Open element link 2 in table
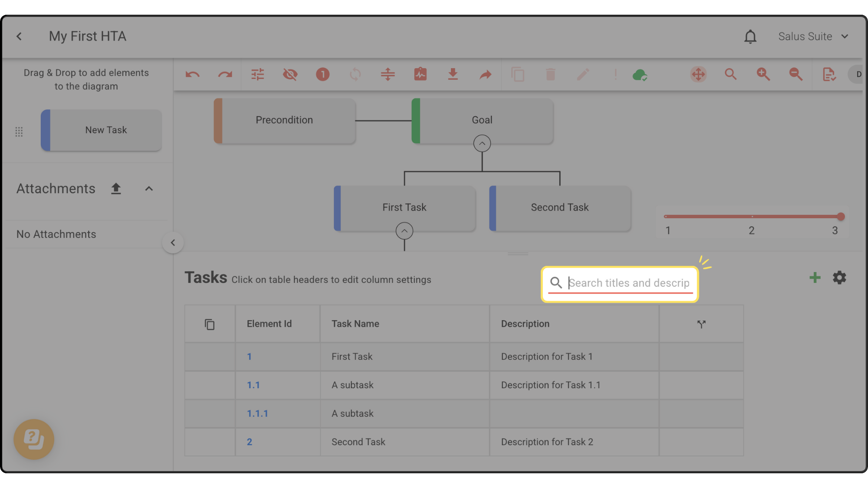The image size is (868, 488). (250, 442)
